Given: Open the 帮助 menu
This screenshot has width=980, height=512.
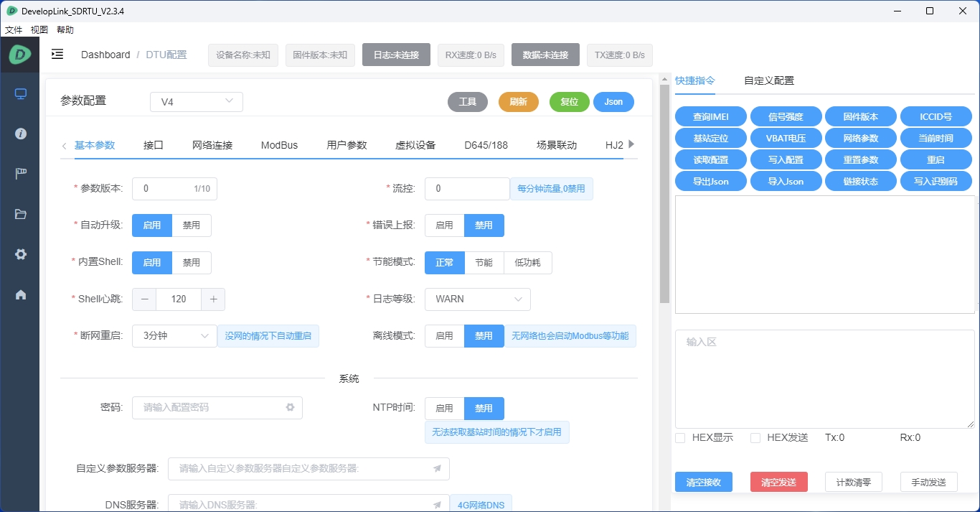Looking at the screenshot, I should pyautogui.click(x=65, y=30).
